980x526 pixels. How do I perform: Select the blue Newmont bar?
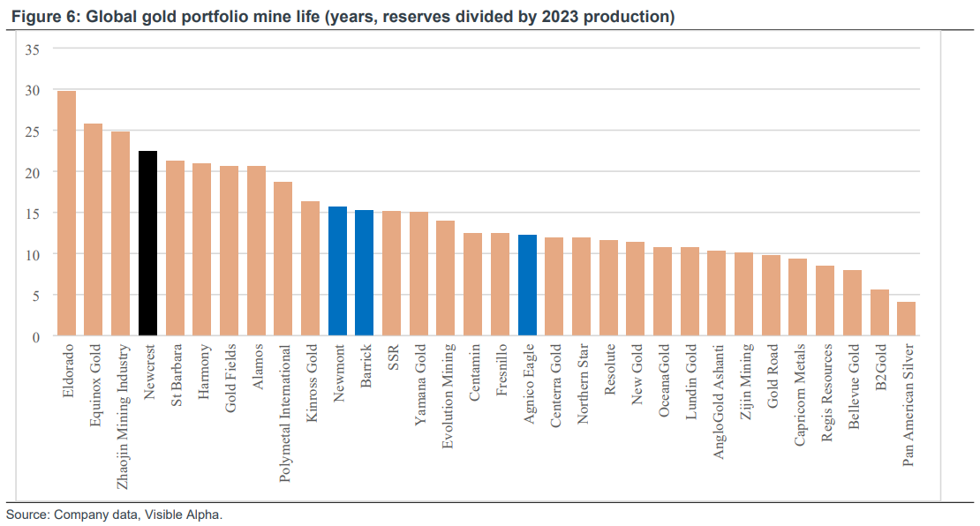(338, 271)
